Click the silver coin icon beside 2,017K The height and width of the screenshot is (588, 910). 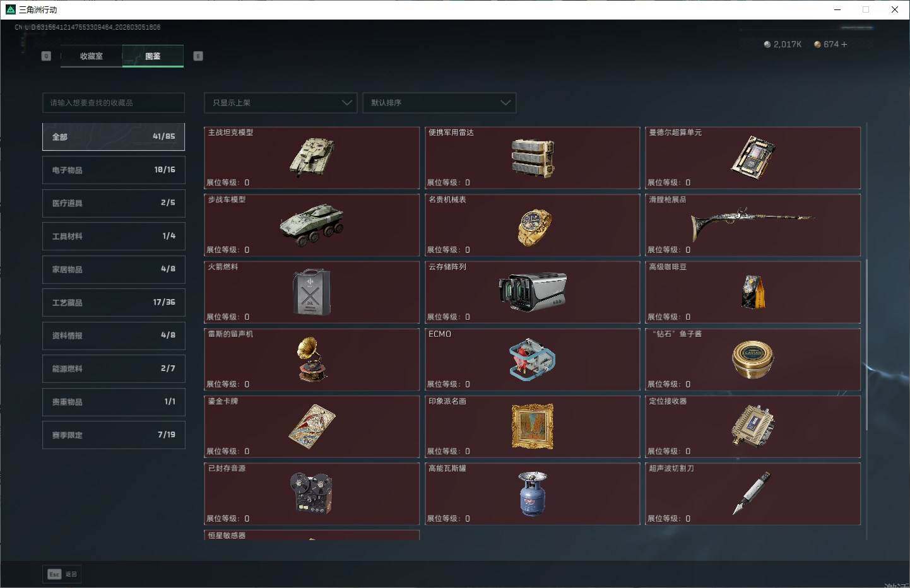pyautogui.click(x=767, y=44)
